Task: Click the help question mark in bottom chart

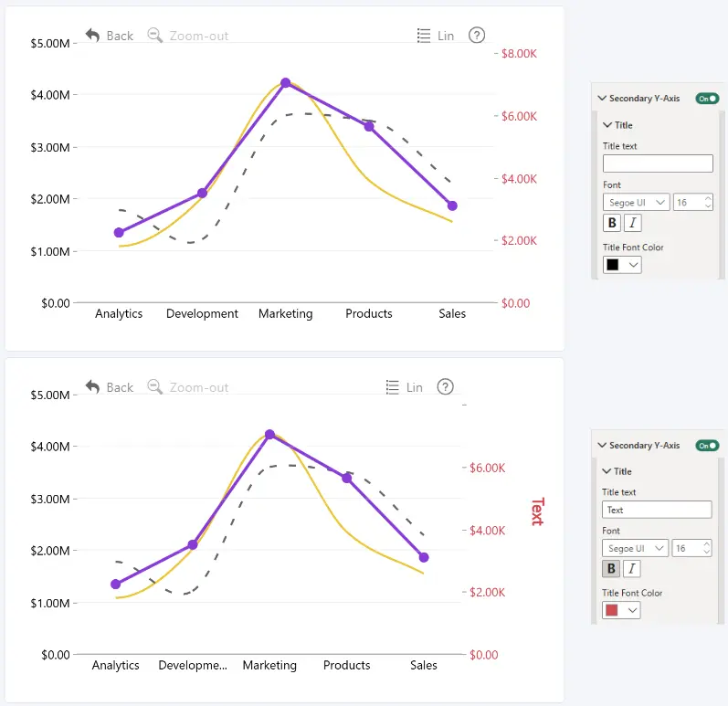Action: tap(445, 386)
